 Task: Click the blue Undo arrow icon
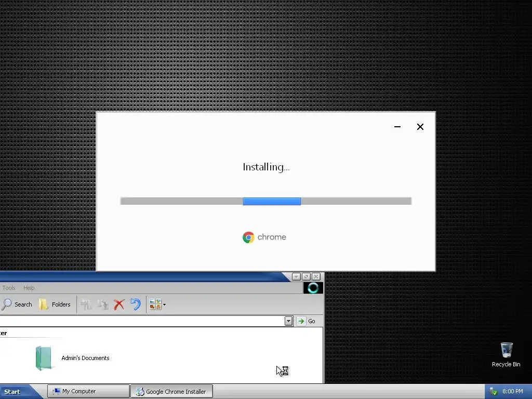click(x=136, y=304)
